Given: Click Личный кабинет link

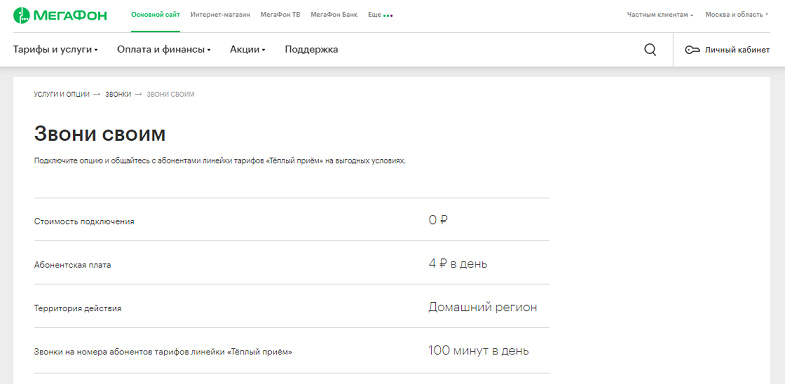Looking at the screenshot, I should tap(737, 50).
